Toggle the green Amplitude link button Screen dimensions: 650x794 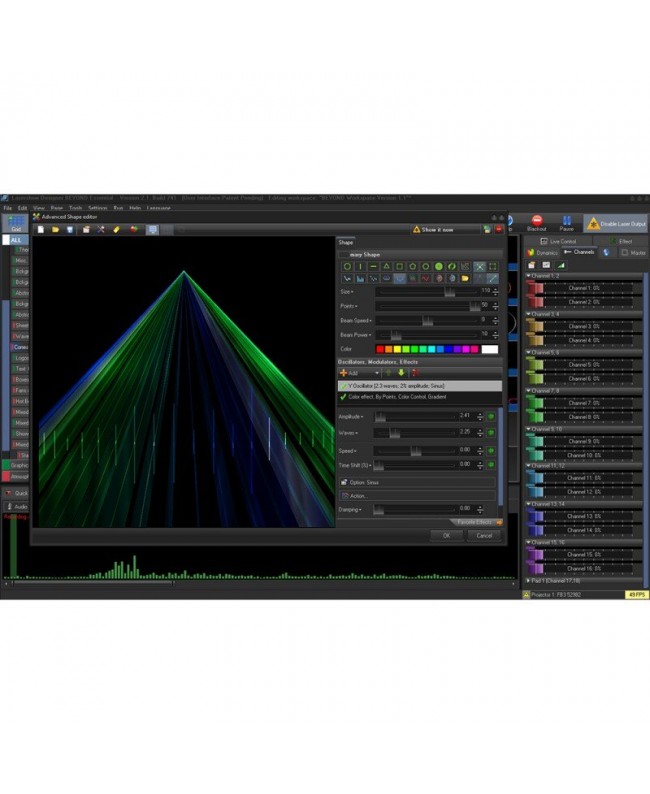[491, 416]
